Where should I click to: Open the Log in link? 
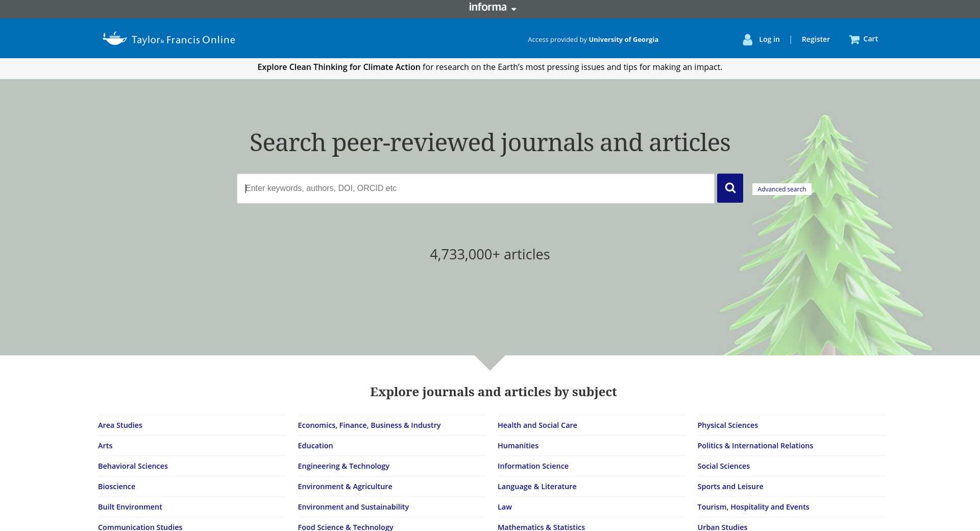click(769, 39)
